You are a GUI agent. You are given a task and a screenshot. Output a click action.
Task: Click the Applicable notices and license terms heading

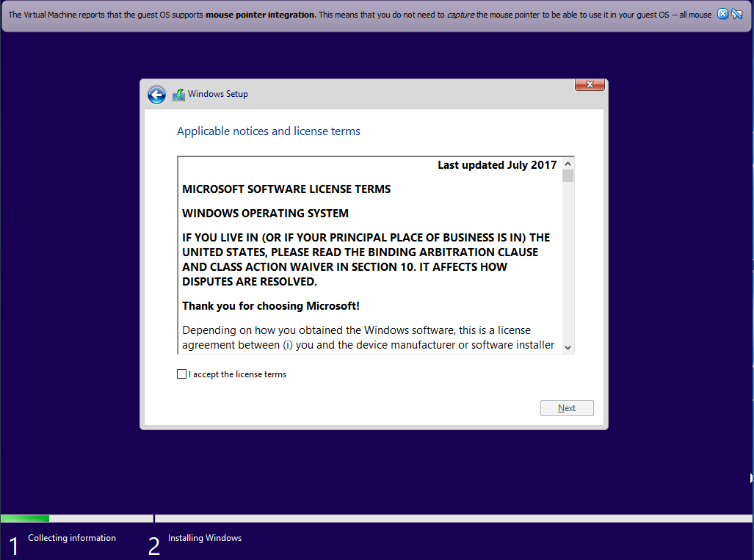pos(268,131)
